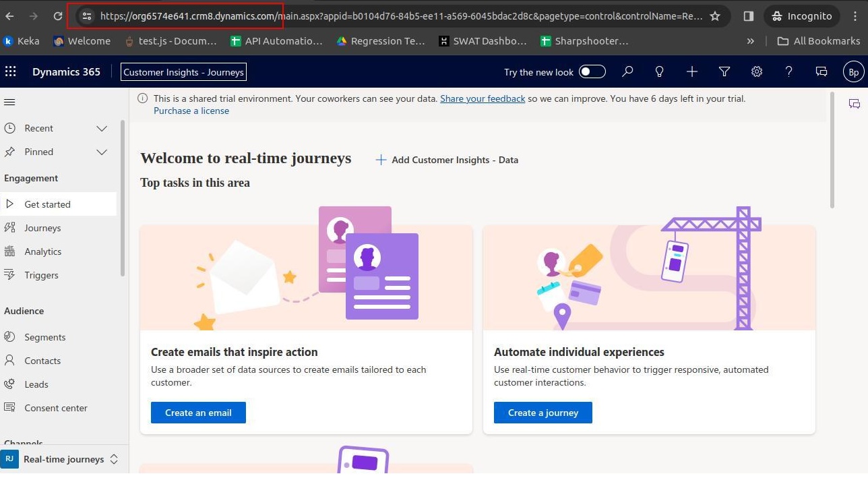Open the Settings gear icon
Screen dimensions: 868x478
pyautogui.click(x=757, y=71)
